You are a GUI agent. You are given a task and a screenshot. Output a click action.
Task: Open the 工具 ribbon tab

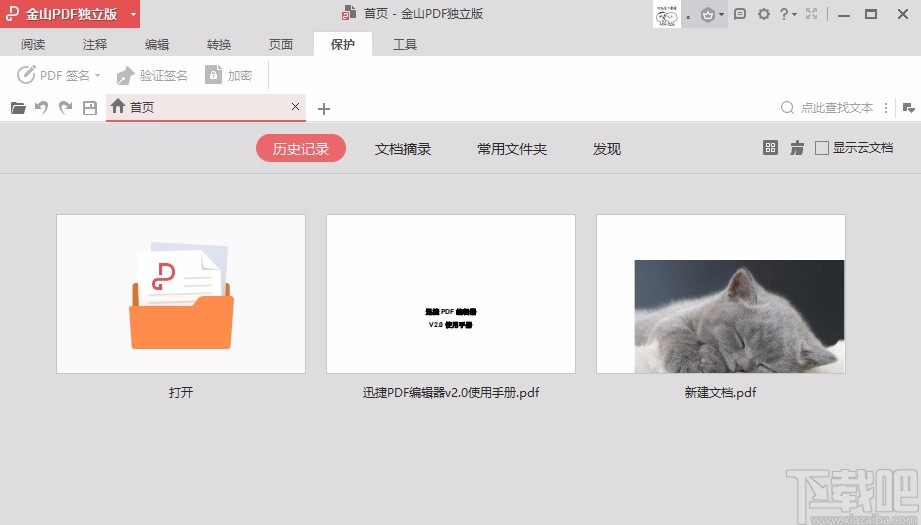tap(405, 44)
